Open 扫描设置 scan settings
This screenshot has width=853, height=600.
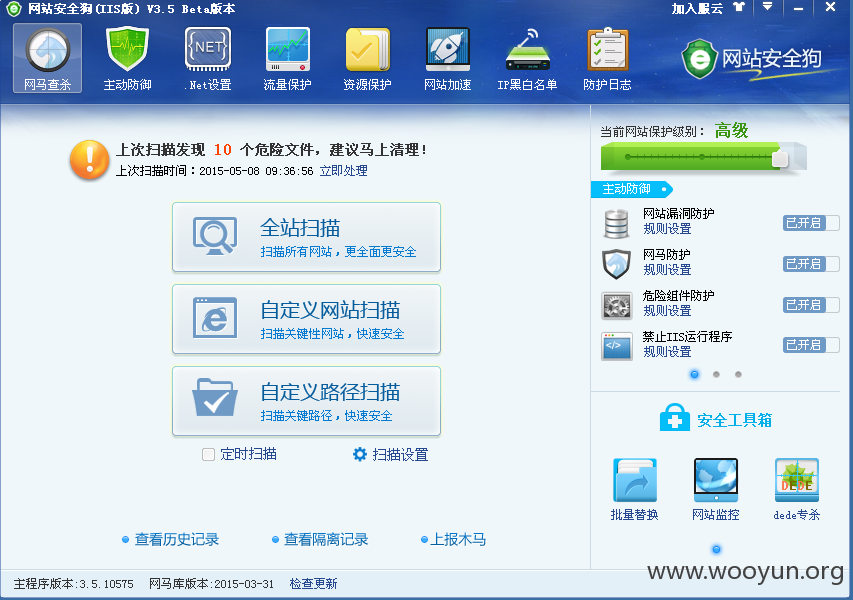pyautogui.click(x=400, y=454)
